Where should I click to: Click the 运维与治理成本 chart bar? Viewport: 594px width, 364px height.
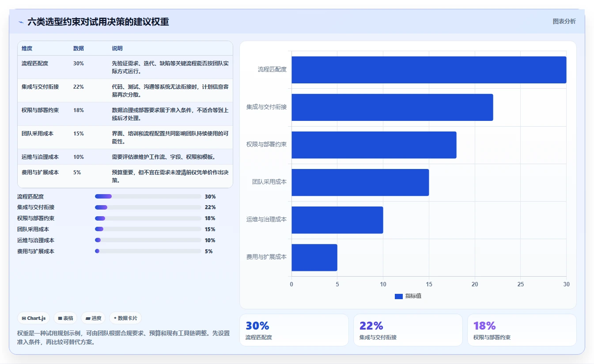click(337, 220)
